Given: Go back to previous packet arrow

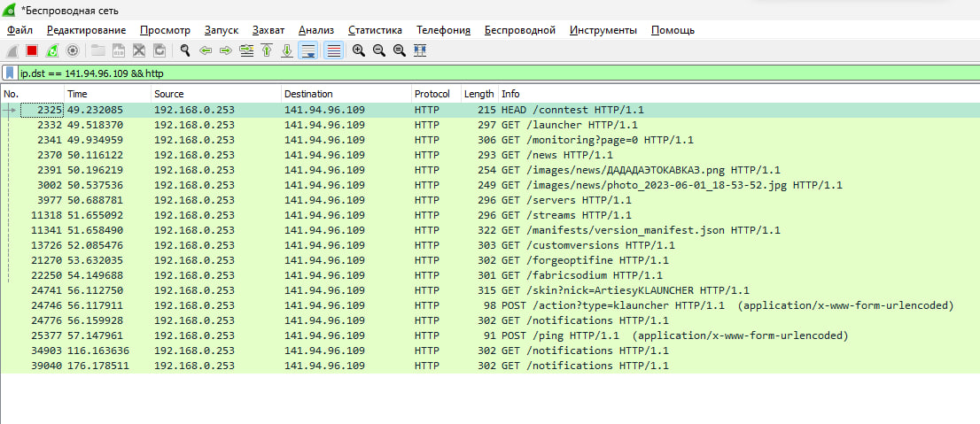Looking at the screenshot, I should coord(206,50).
